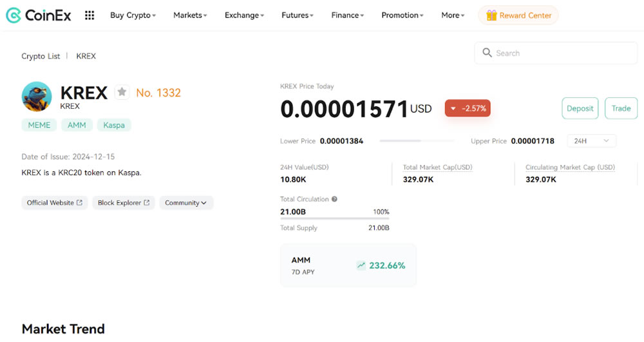Image resolution: width=644 pixels, height=342 pixels.
Task: Select the MEME tag
Action: (39, 125)
